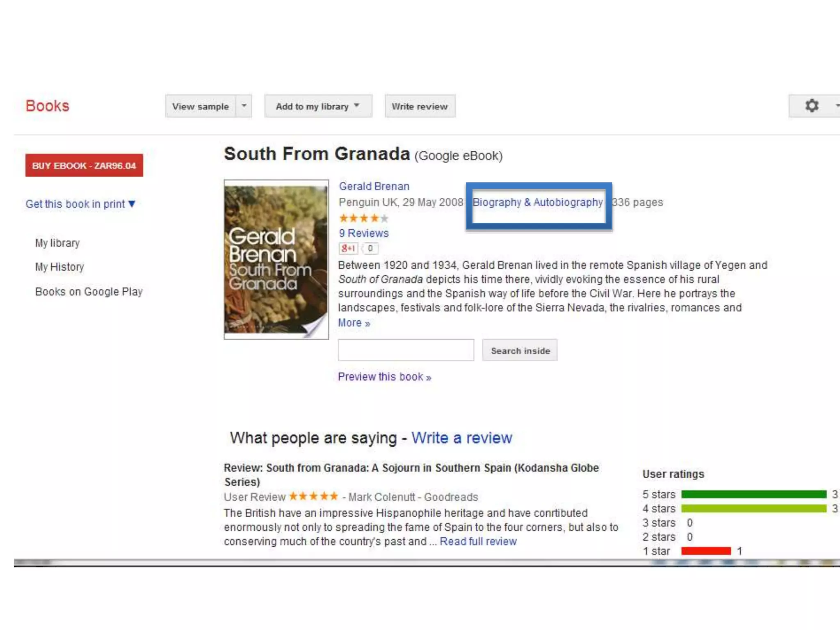The width and height of the screenshot is (840, 630).
Task: Click the settings gear icon
Action: (x=811, y=106)
